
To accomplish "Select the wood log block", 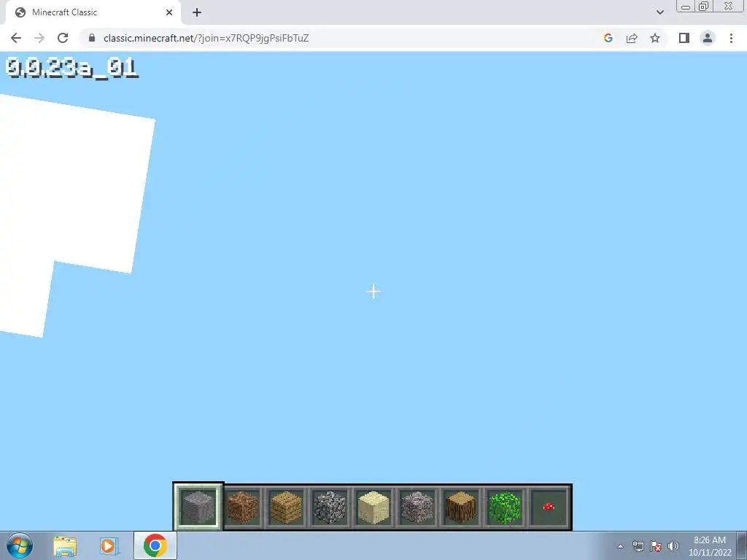I will pos(461,507).
